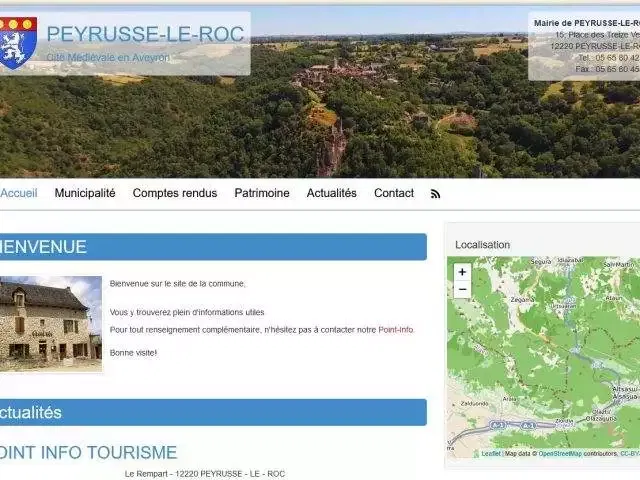Click the PEYRUSSE-LE-ROC site title
The image size is (640, 480).
tap(145, 34)
